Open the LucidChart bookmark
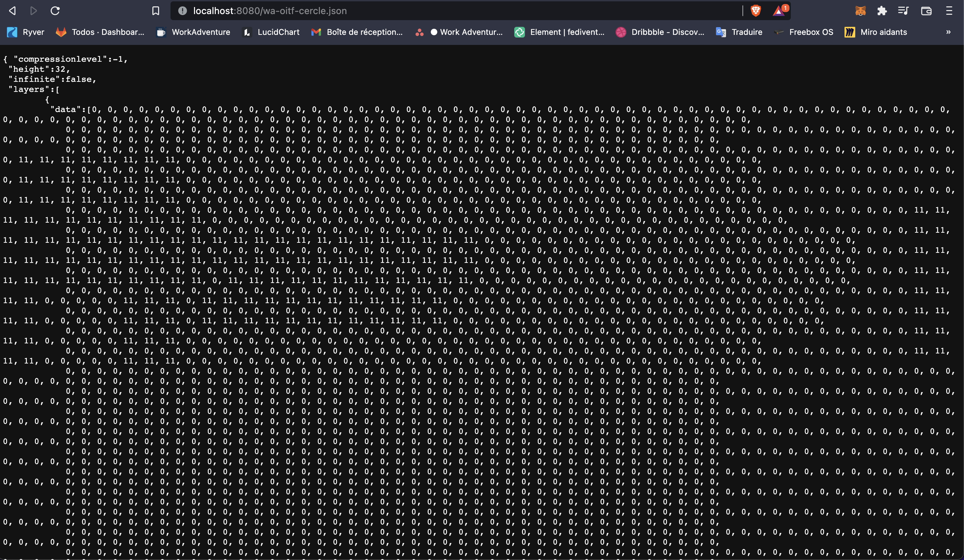 point(271,32)
